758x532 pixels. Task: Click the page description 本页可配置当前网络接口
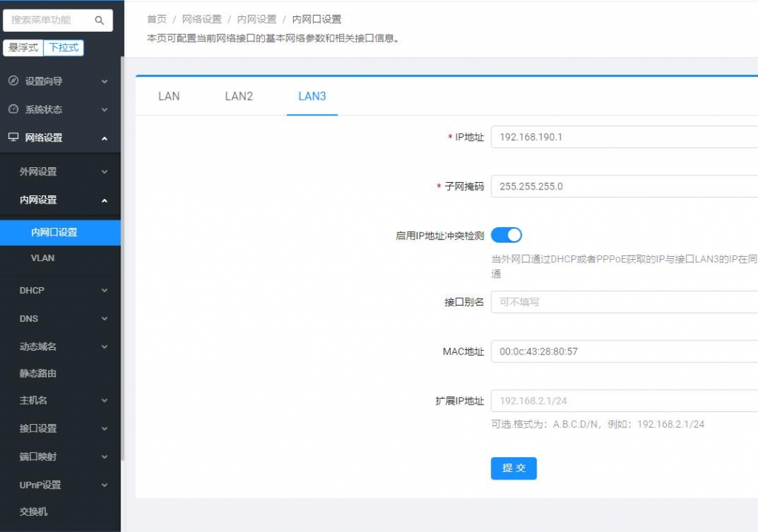[273, 38]
